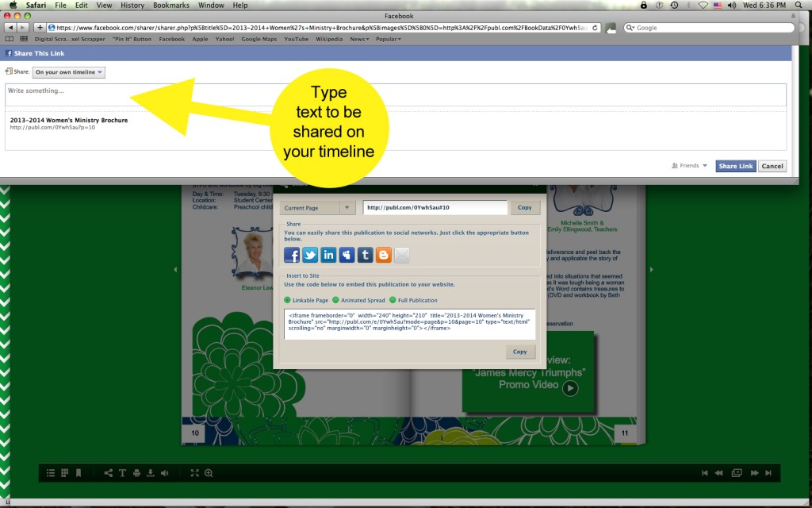Viewport: 812px width, 508px height.
Task: Open the Google Maps bookmark
Action: 259,39
